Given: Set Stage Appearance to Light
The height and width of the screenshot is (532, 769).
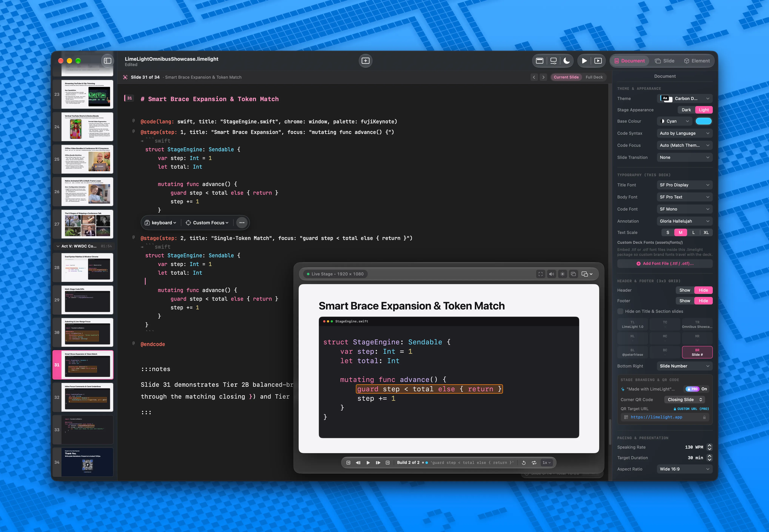Looking at the screenshot, I should [704, 110].
